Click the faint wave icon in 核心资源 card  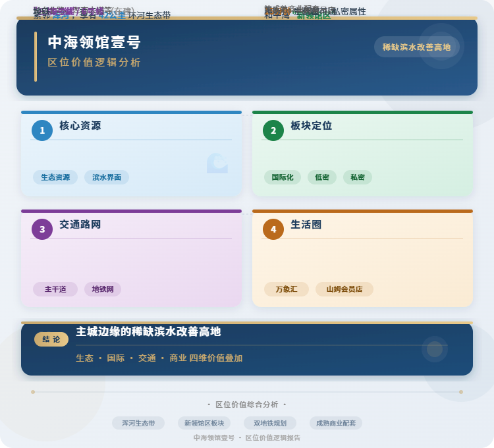click(217, 163)
